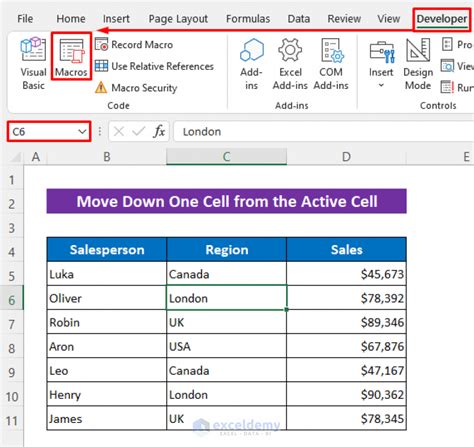The image size is (474, 447).
Task: Confirm entry with checkmark icon
Action: pyautogui.click(x=138, y=132)
